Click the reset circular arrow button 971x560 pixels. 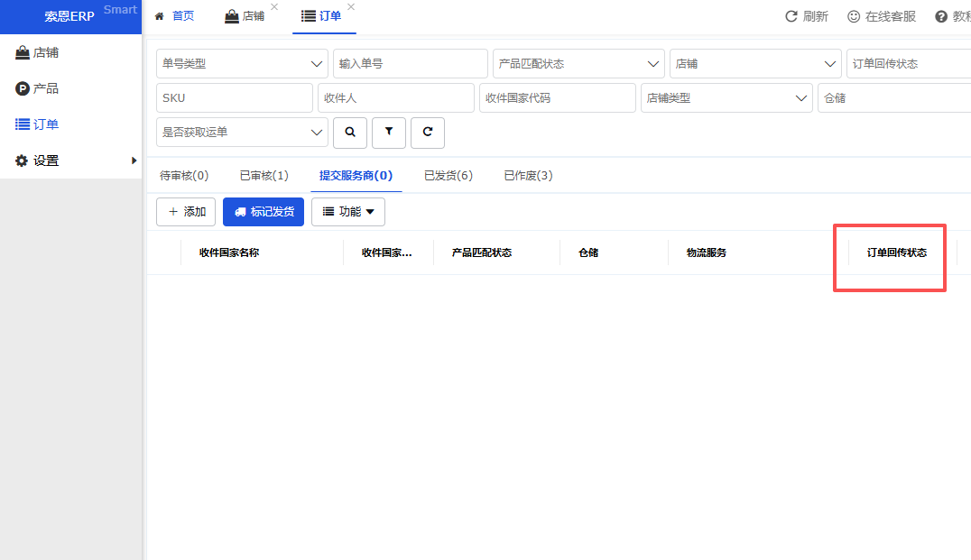pyautogui.click(x=427, y=133)
